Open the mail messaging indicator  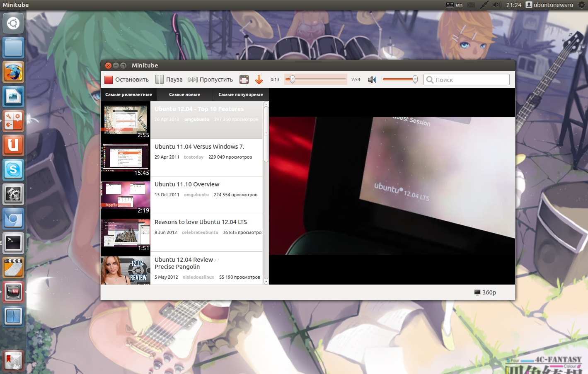click(x=471, y=5)
